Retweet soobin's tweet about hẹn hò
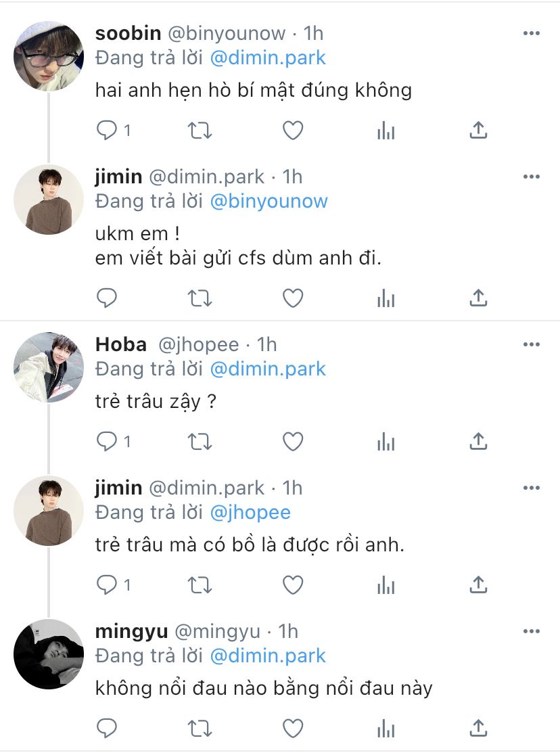This screenshot has width=560, height=755. [x=200, y=130]
